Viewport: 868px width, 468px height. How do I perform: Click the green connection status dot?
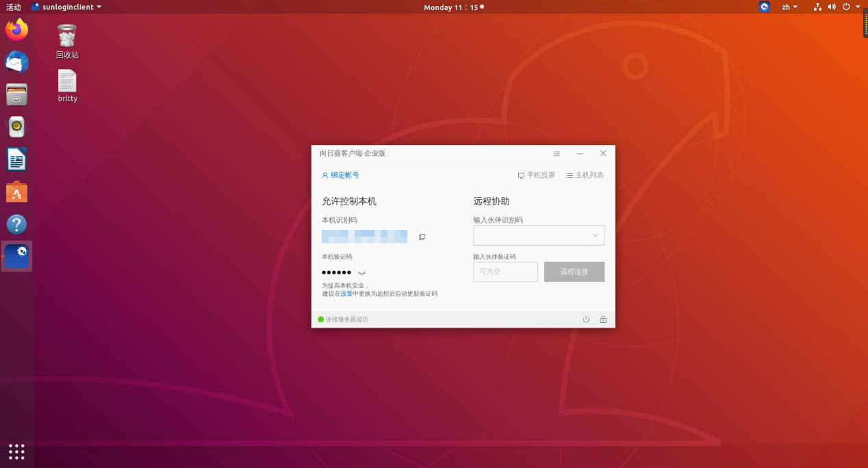point(320,320)
